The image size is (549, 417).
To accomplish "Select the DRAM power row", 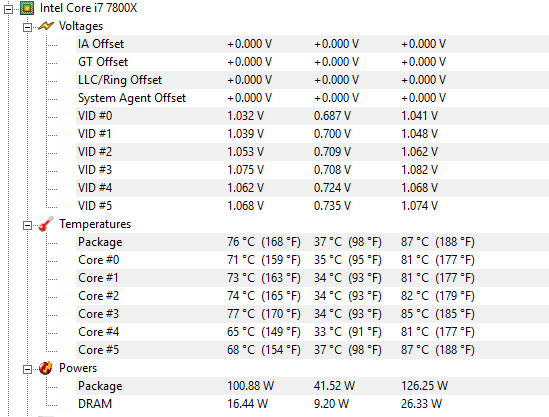I will [x=312, y=404].
